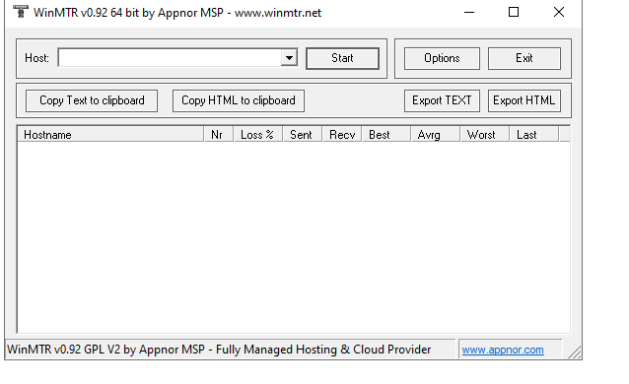Click the status bar text 'WinMTR v0.92 GPL V2'

(x=63, y=349)
